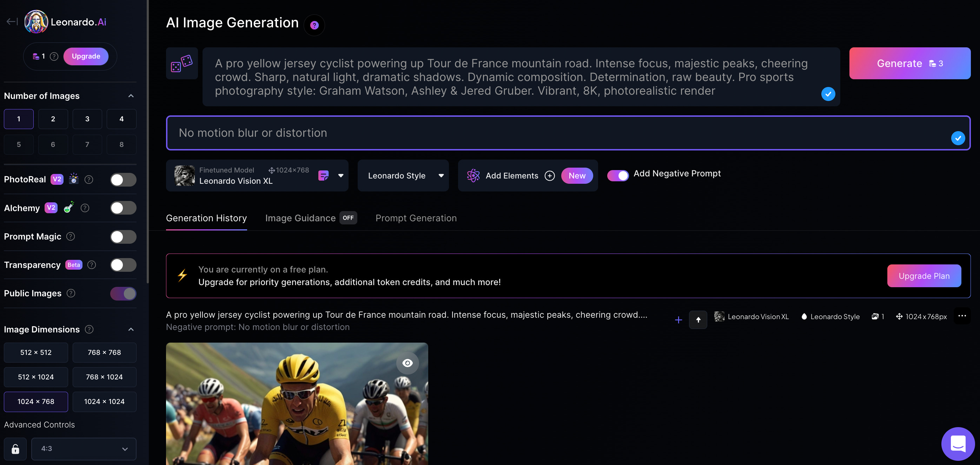Collapse the sidebar with the back arrow
This screenshot has height=465, width=980.
pos(12,22)
